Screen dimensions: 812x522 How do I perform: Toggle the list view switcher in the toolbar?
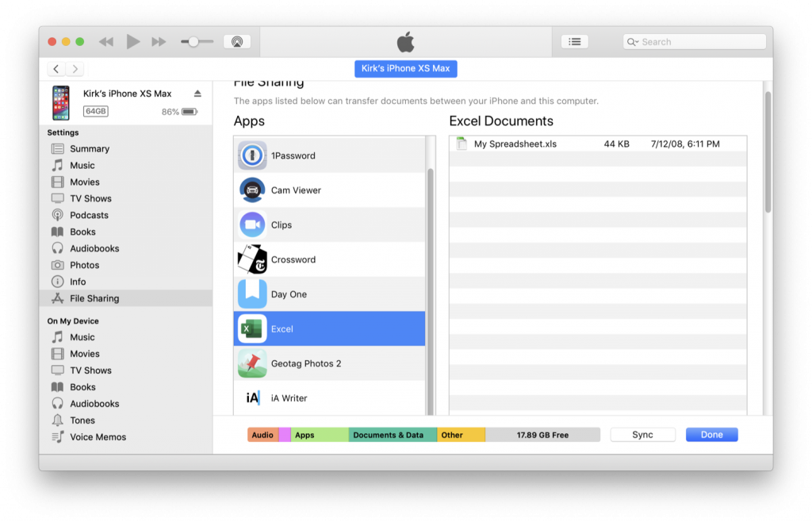click(574, 41)
